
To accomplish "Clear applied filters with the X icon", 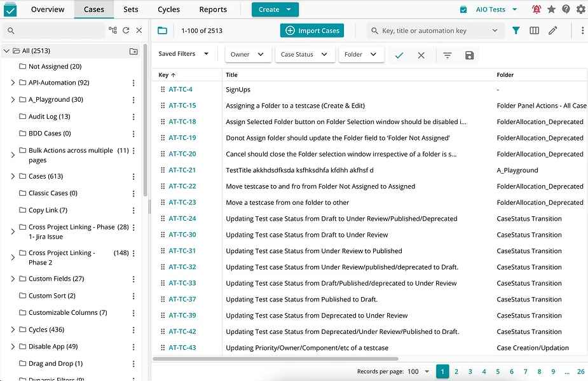I will 420,55.
